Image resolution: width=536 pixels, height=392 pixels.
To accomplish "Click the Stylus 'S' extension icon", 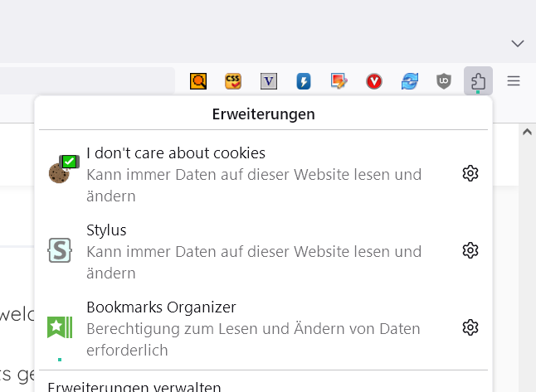I will (x=60, y=250).
